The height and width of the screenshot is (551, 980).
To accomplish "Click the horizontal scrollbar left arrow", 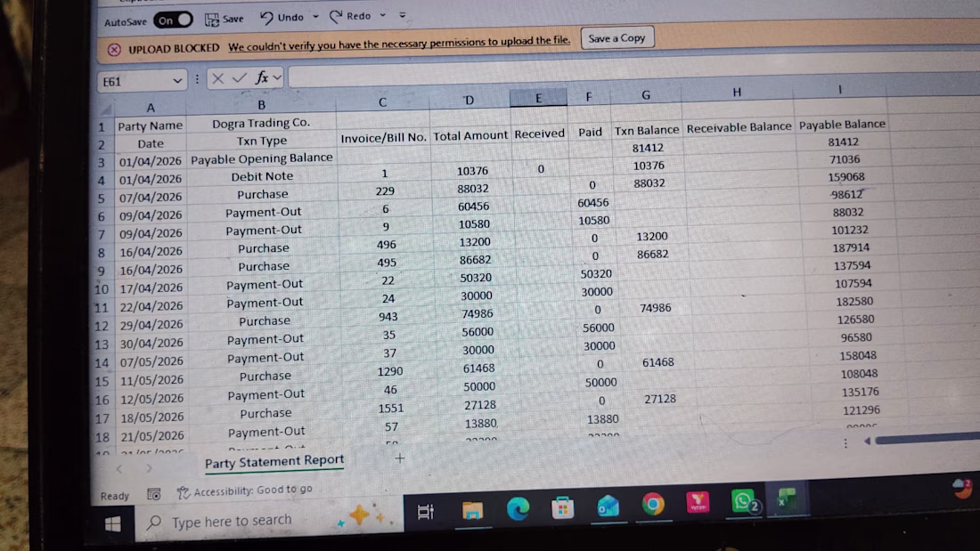I will coord(867,441).
